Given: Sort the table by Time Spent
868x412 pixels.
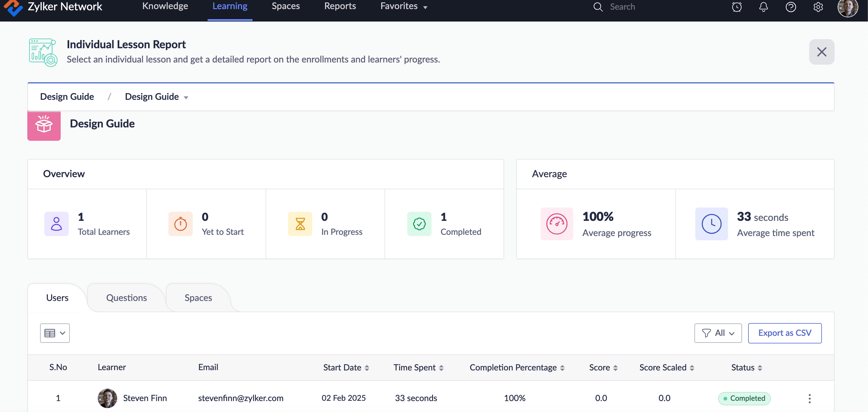Looking at the screenshot, I should [x=441, y=367].
